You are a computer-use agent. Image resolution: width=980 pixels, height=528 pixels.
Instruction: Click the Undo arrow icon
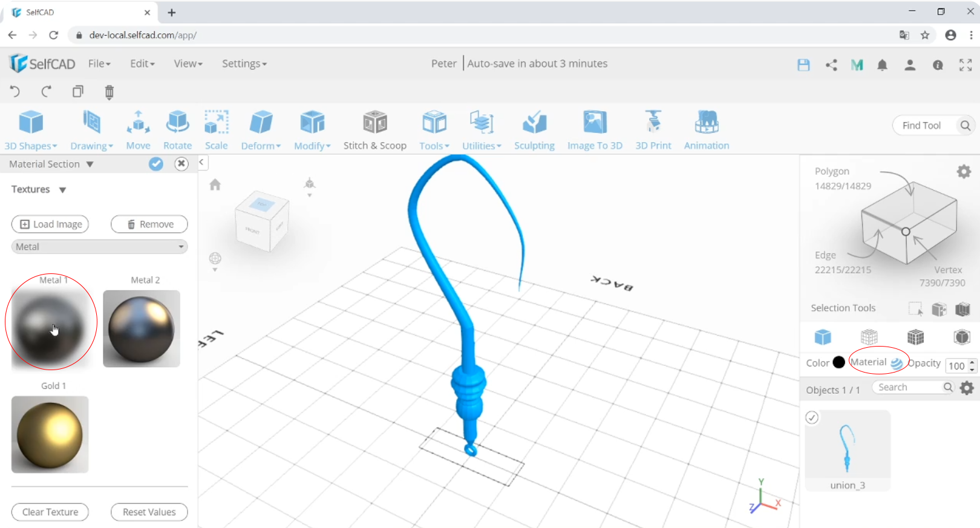coord(15,91)
